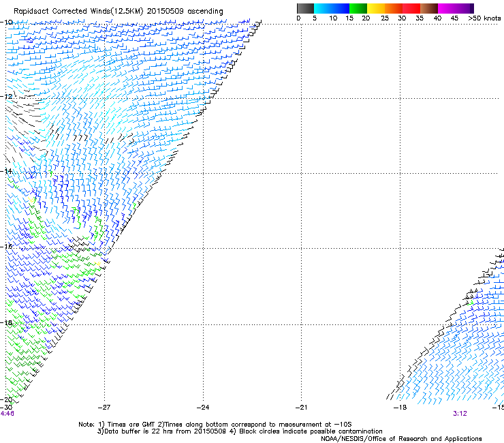Click the yellow 20-25 knots color swatch

click(376, 8)
